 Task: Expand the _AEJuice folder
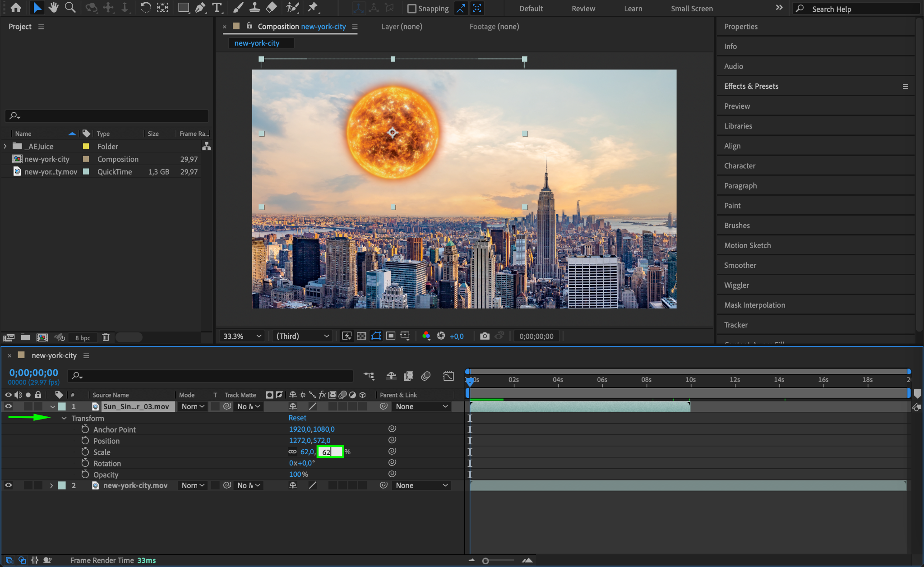[x=5, y=146]
